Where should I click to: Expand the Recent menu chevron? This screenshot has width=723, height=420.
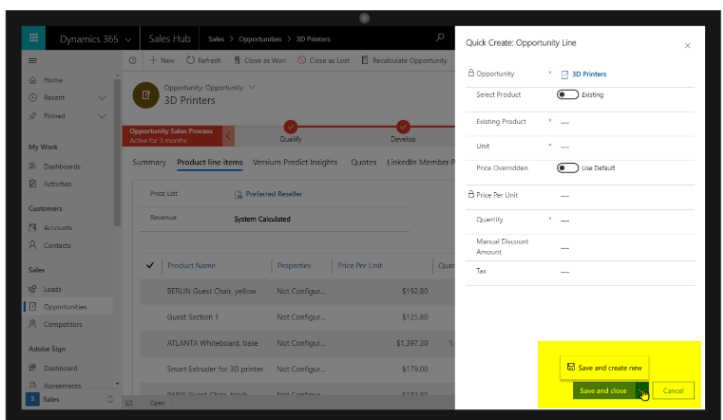click(x=102, y=98)
